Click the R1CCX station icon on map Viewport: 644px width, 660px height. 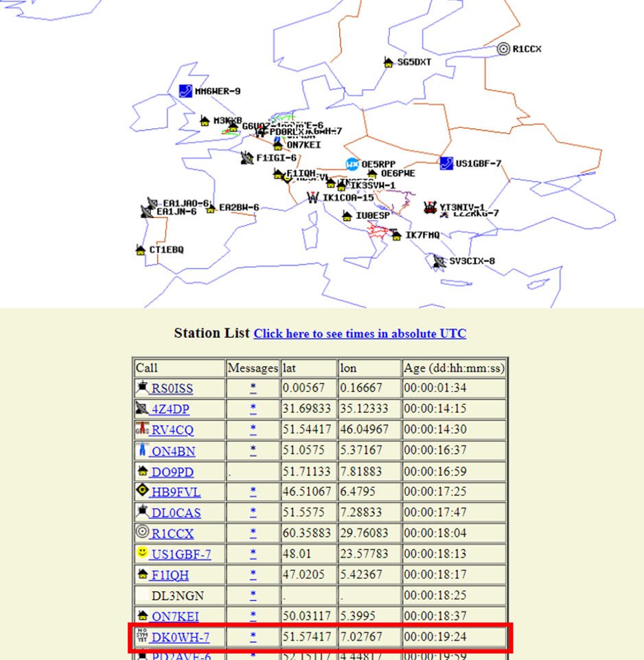coord(503,49)
